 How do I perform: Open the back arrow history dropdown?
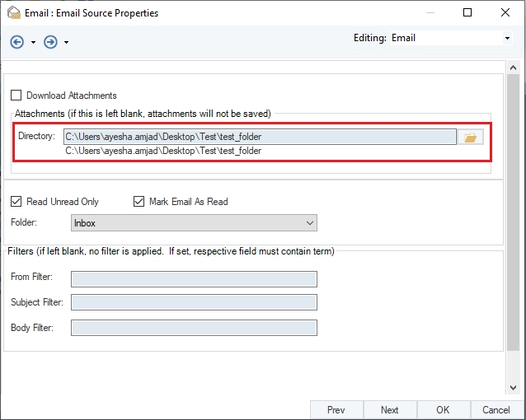click(33, 43)
